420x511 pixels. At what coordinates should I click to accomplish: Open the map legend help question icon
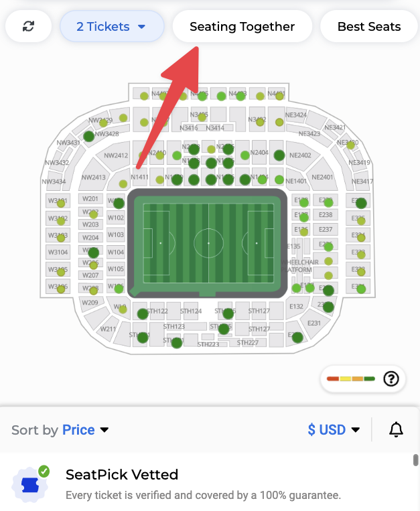(391, 378)
